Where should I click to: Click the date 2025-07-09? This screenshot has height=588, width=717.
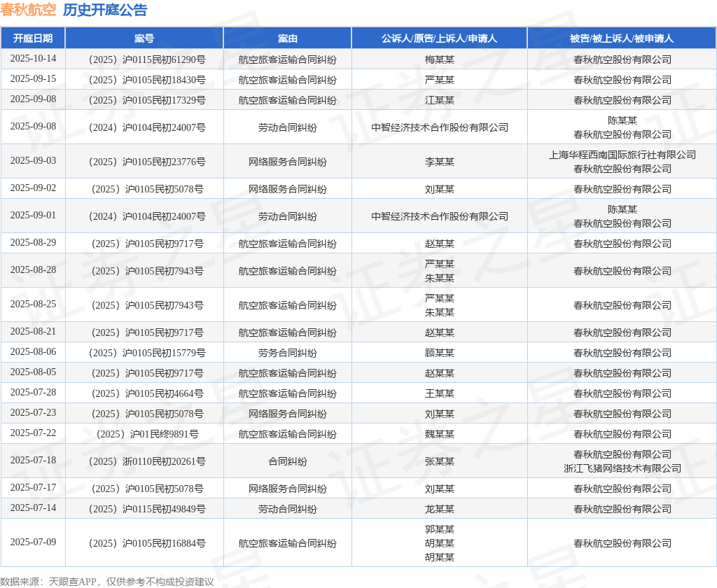tap(33, 542)
